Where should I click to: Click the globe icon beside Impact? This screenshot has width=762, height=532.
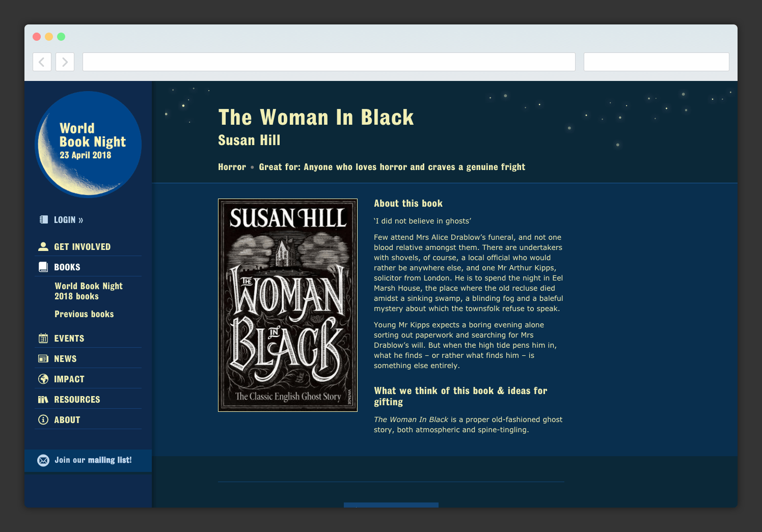click(43, 379)
